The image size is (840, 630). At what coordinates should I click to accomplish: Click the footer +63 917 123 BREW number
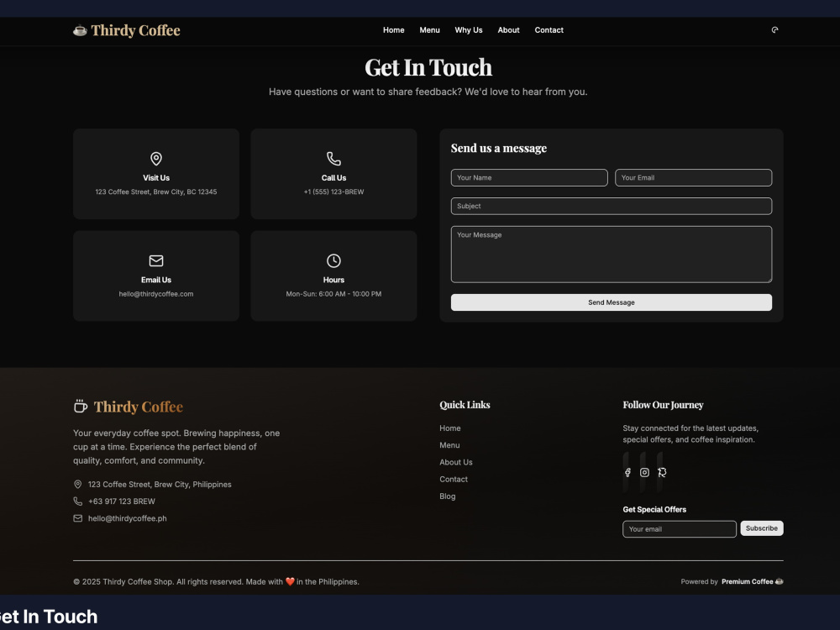[122, 501]
